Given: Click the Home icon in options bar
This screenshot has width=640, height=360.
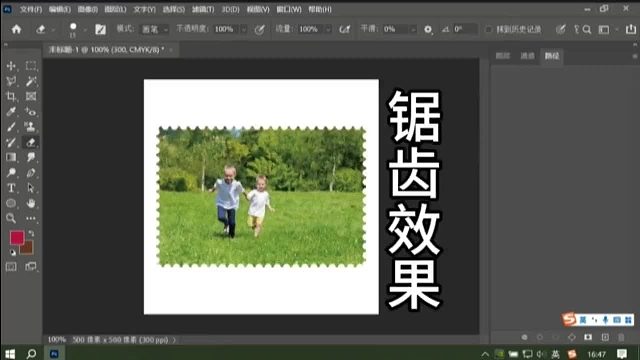Looking at the screenshot, I should [x=16, y=29].
